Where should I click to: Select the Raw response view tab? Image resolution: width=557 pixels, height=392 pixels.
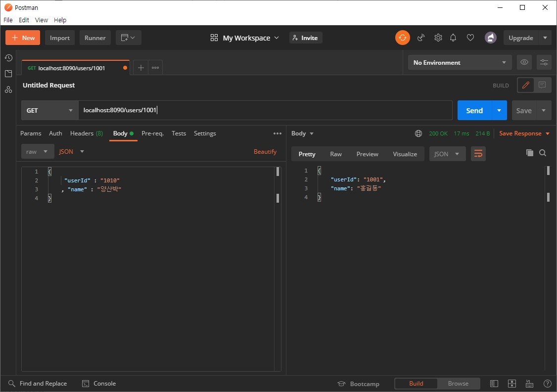[x=336, y=154]
